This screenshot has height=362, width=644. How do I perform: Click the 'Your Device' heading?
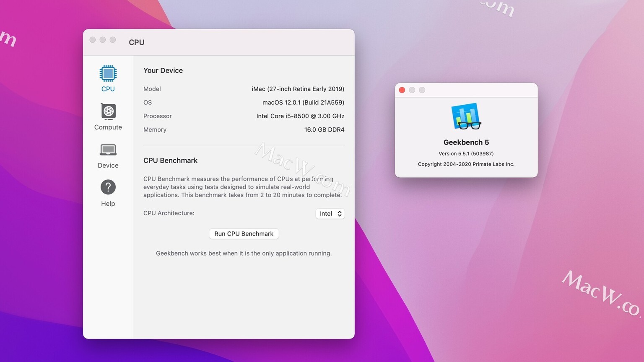(163, 70)
